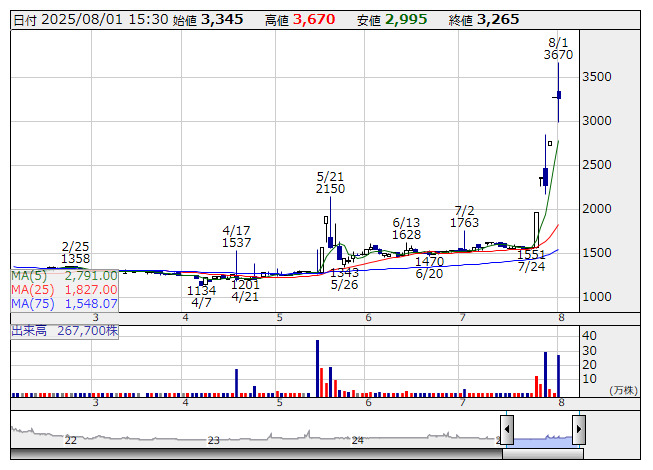Screen dimensions: 653x470
Task: Click the scrollbar track left of the thumb
Action: coord(250,454)
